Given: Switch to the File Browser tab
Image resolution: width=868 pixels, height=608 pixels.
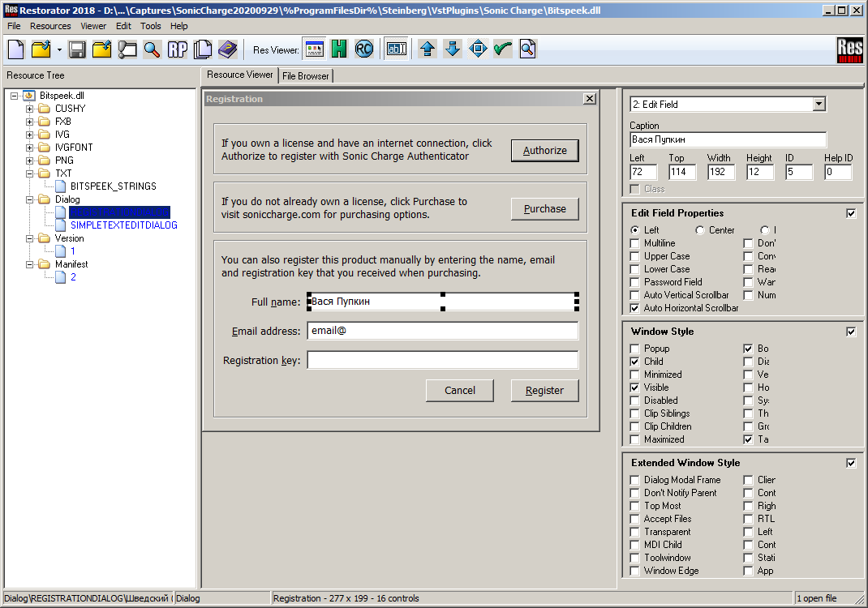Looking at the screenshot, I should coord(306,75).
